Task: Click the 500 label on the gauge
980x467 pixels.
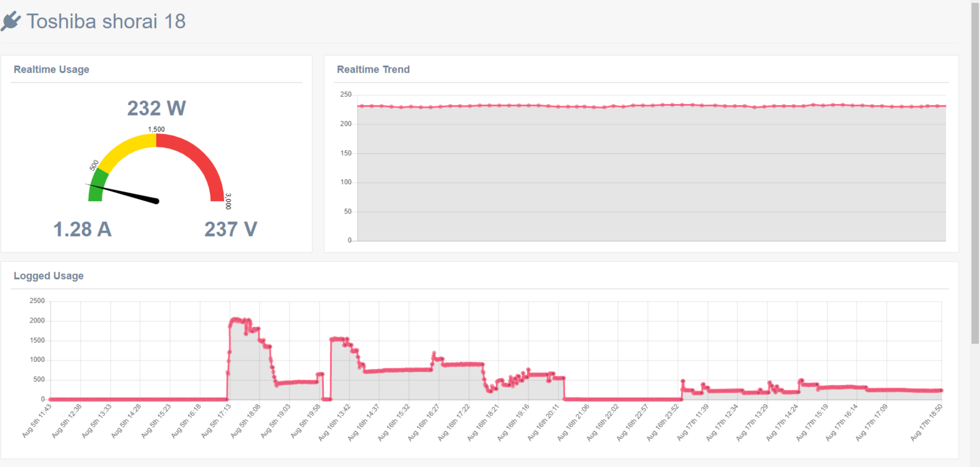Action: tap(94, 165)
